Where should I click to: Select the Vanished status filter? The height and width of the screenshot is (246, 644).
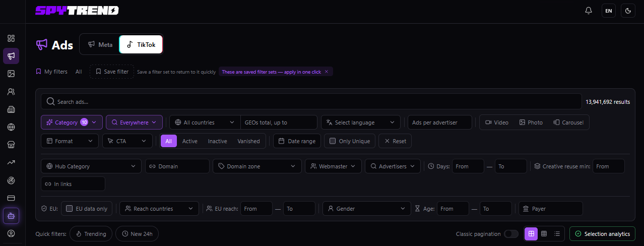pos(249,141)
